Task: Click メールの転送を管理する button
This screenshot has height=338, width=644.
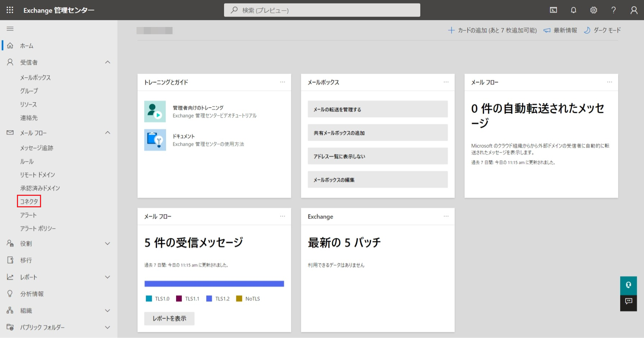Action: tap(377, 109)
